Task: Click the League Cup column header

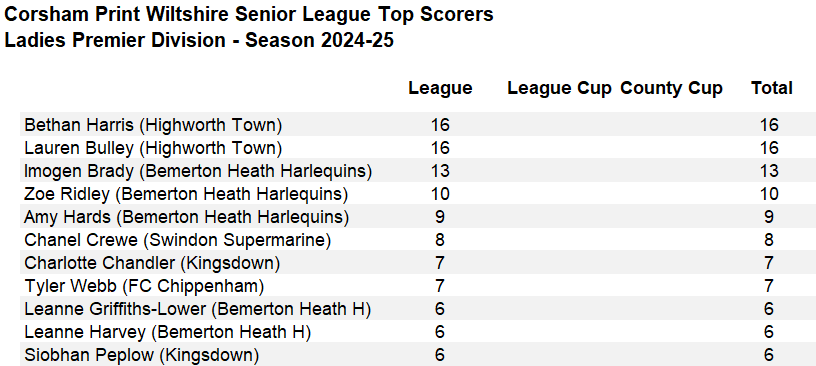Action: pyautogui.click(x=559, y=88)
